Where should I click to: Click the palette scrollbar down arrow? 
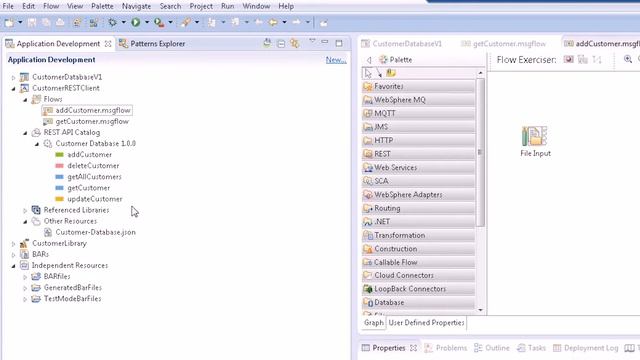tap(480, 310)
